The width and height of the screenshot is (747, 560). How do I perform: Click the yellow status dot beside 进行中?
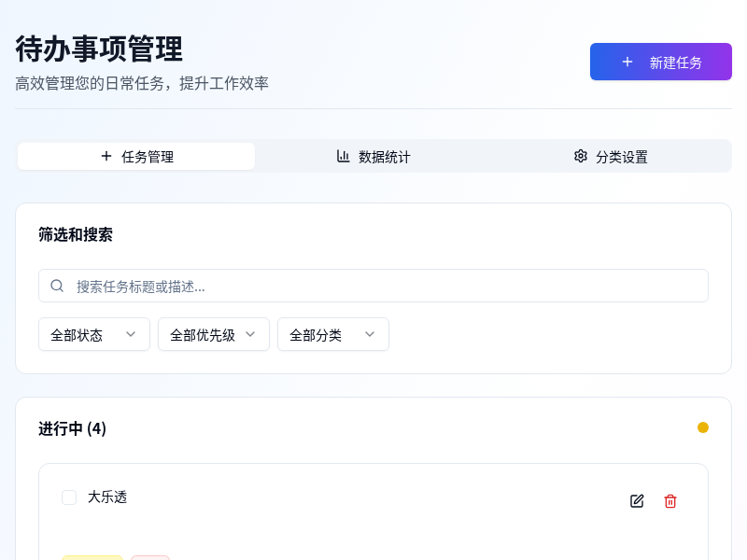click(x=703, y=427)
